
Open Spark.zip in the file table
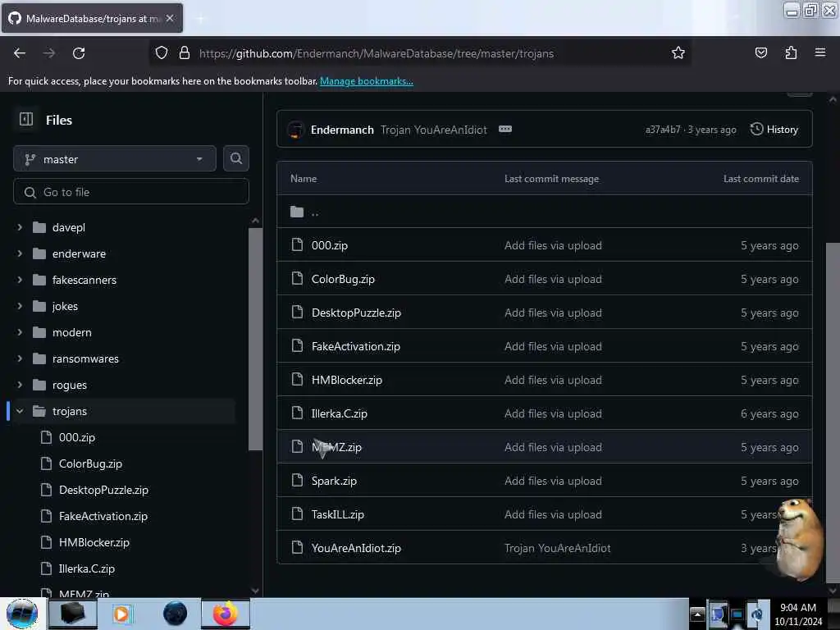tap(334, 481)
